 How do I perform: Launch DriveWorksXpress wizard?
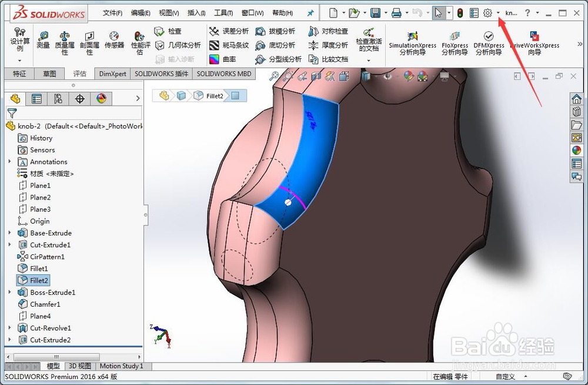coord(534,43)
